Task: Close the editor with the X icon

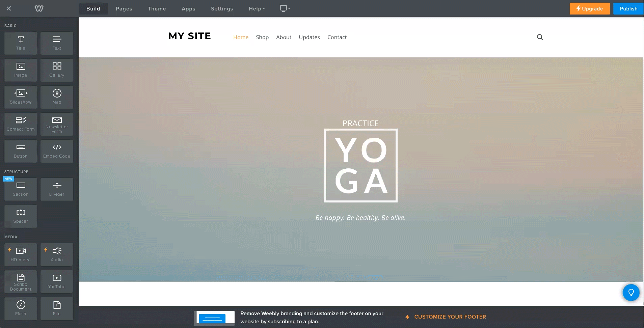Action: click(x=9, y=8)
